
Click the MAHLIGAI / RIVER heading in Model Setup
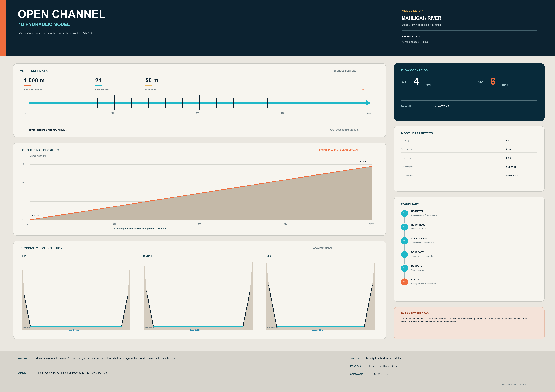point(421,18)
